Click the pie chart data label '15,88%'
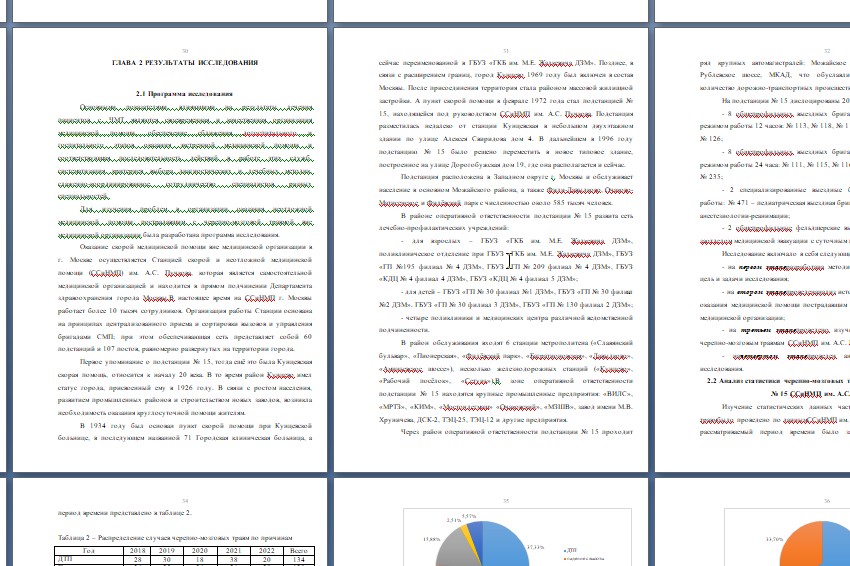 coord(431,539)
